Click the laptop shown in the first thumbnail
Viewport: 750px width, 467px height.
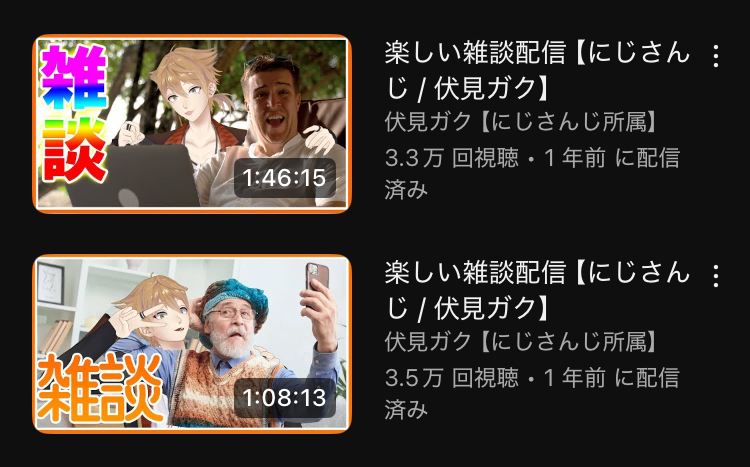pyautogui.click(x=134, y=176)
